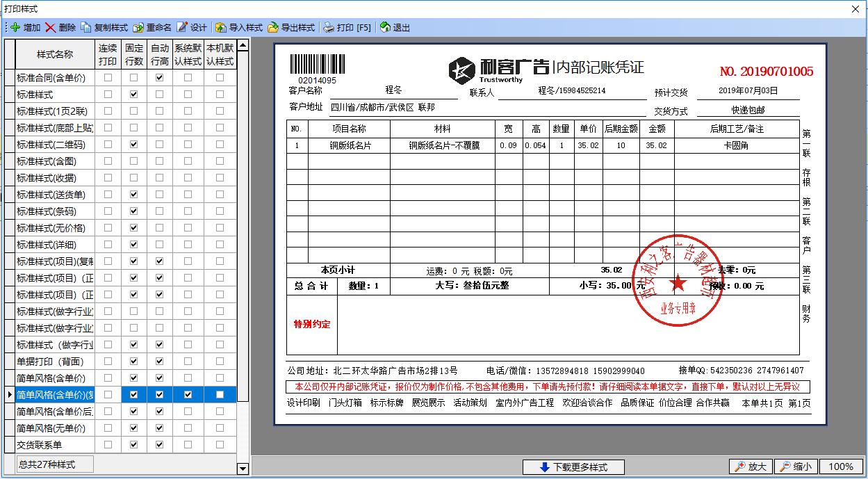Click the 2019年07月03日 date in preview
This screenshot has height=479, width=868.
click(x=748, y=91)
